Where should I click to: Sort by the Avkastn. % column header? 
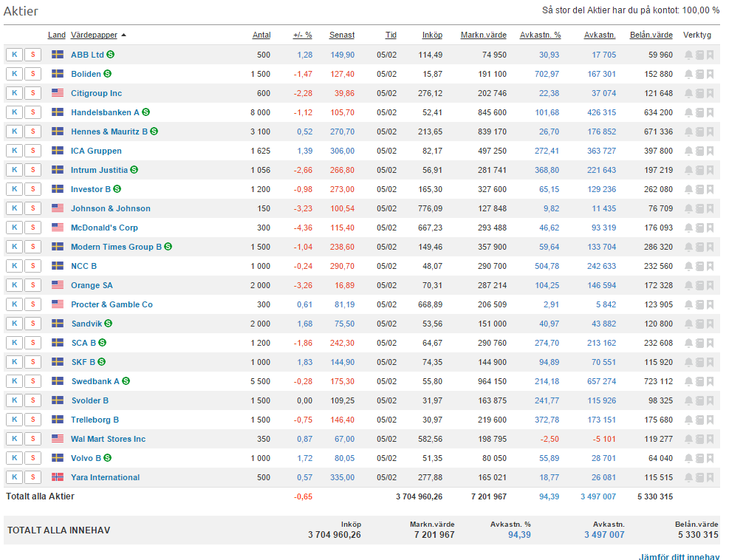540,35
